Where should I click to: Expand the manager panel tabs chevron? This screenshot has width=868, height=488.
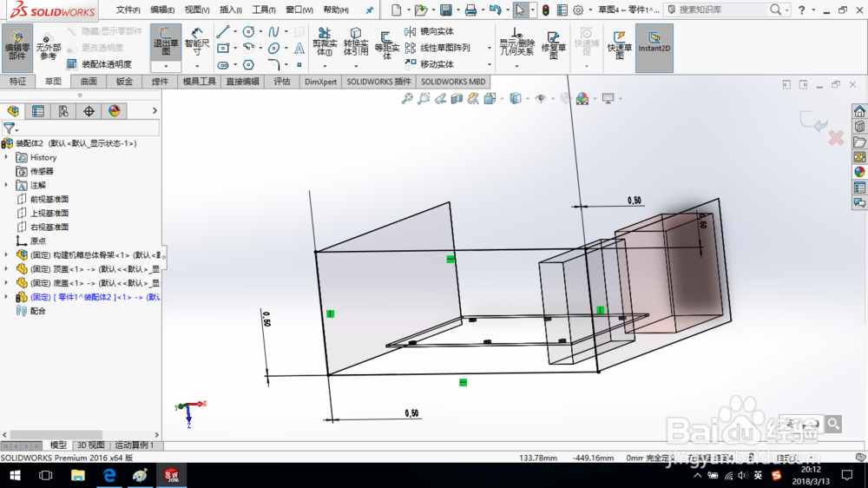point(155,111)
